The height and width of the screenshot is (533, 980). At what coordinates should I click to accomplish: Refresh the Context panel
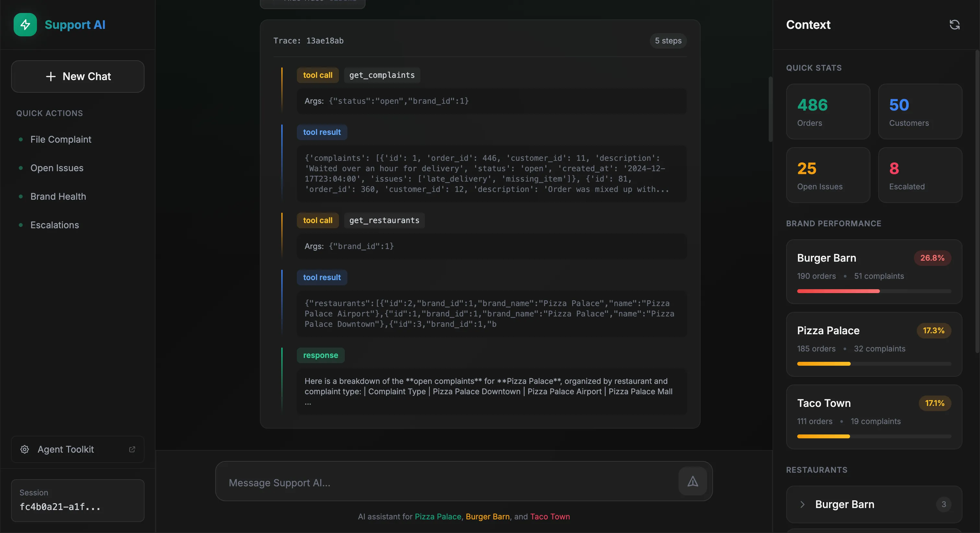pyautogui.click(x=955, y=24)
